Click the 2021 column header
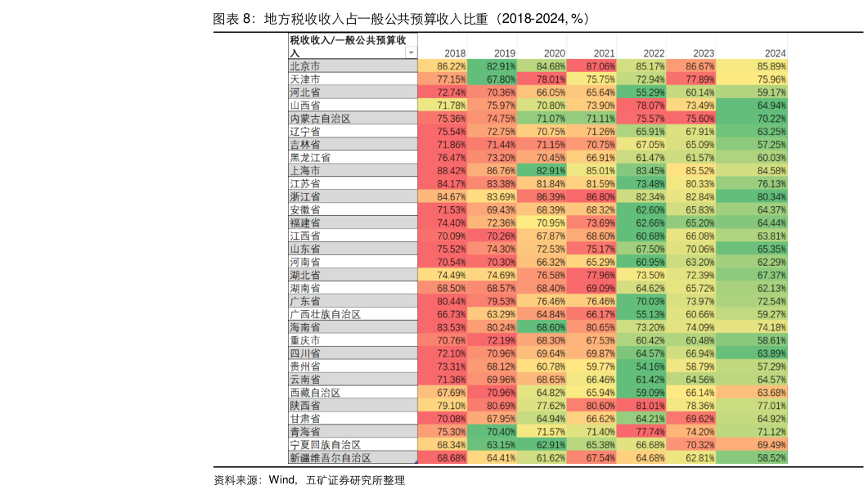 point(604,53)
